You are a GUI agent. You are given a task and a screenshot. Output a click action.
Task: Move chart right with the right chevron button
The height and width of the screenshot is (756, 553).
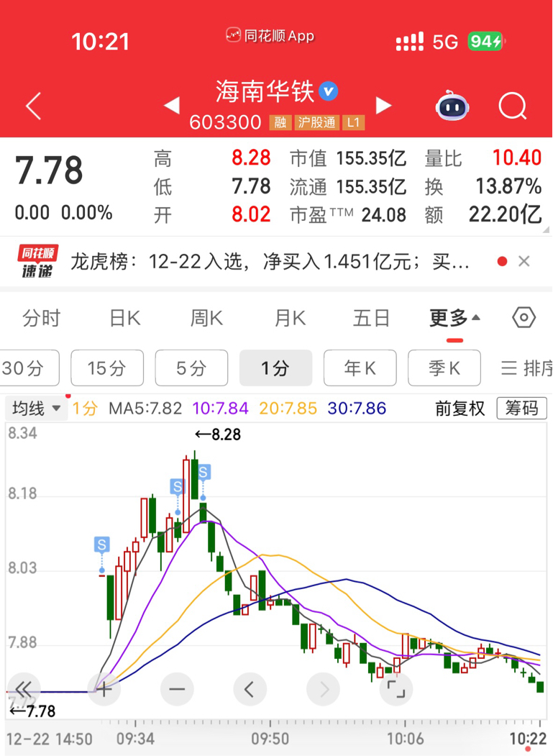[x=323, y=689]
